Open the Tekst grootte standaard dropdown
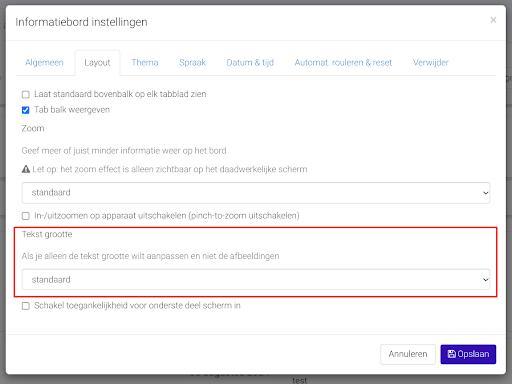Image resolution: width=512 pixels, height=384 pixels. click(256, 279)
